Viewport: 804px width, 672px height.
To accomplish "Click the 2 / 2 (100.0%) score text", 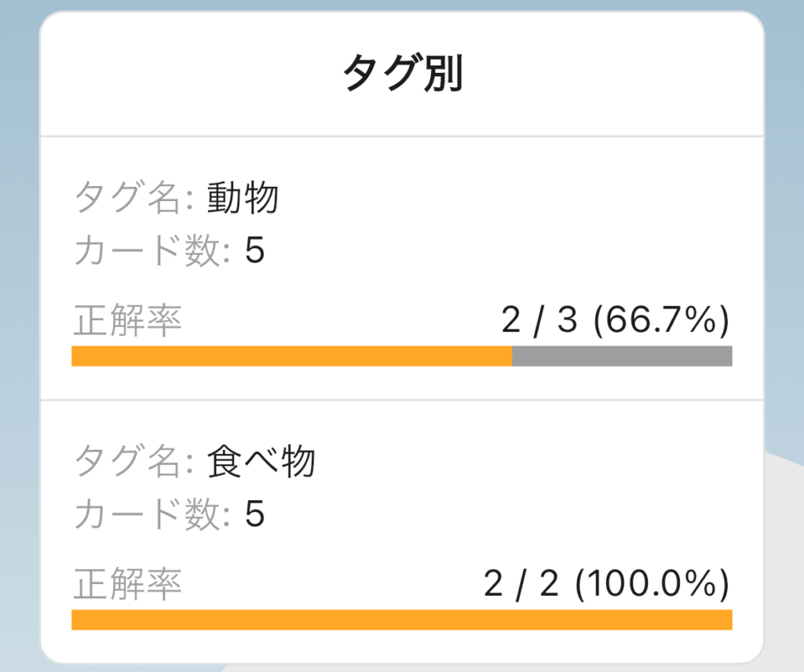I will point(606,584).
